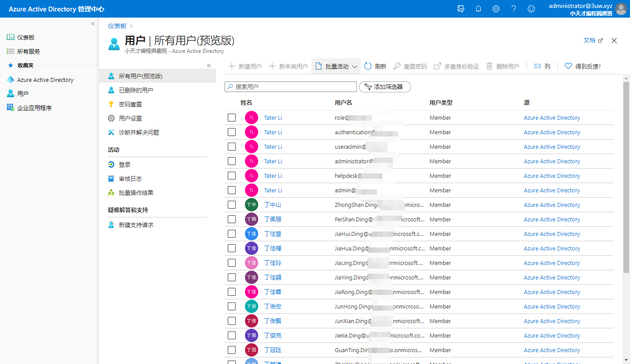The height and width of the screenshot is (364, 630).
Task: Click the User settings gear icon
Action: [111, 118]
